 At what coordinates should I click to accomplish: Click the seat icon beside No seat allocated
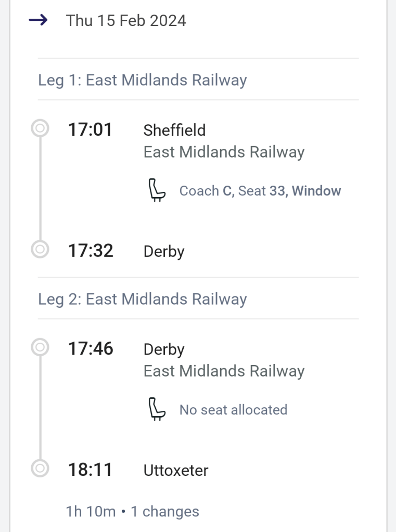tap(157, 409)
